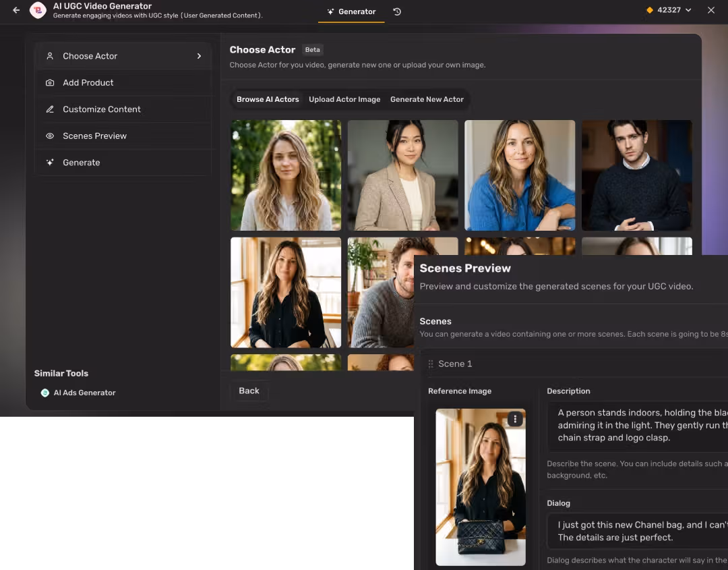This screenshot has width=728, height=570.
Task: Open the Add Product step
Action: [x=123, y=83]
